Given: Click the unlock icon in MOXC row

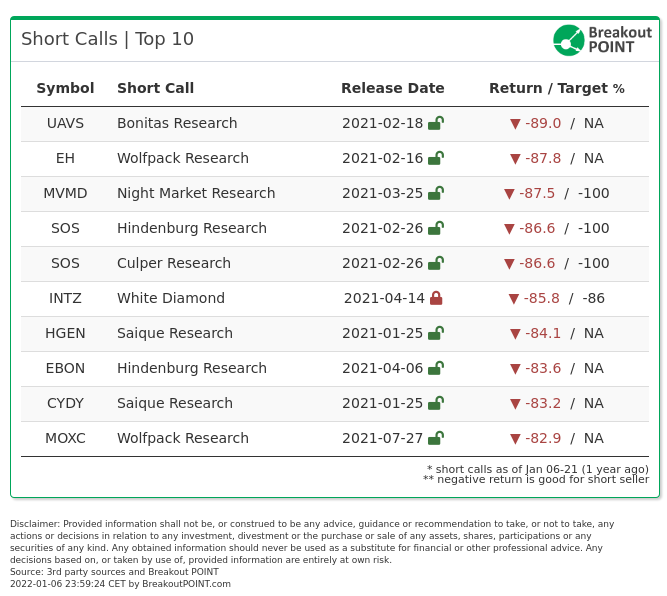Looking at the screenshot, I should (x=436, y=438).
